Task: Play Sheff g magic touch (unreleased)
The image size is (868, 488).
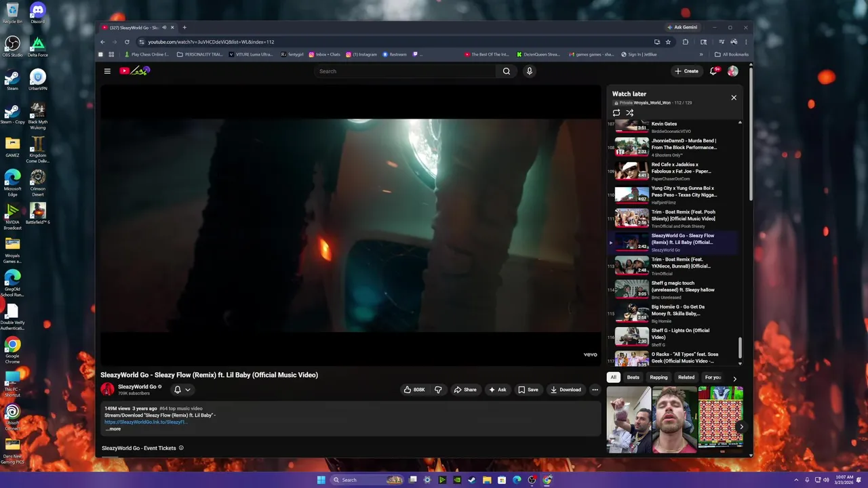Action: pos(671,289)
